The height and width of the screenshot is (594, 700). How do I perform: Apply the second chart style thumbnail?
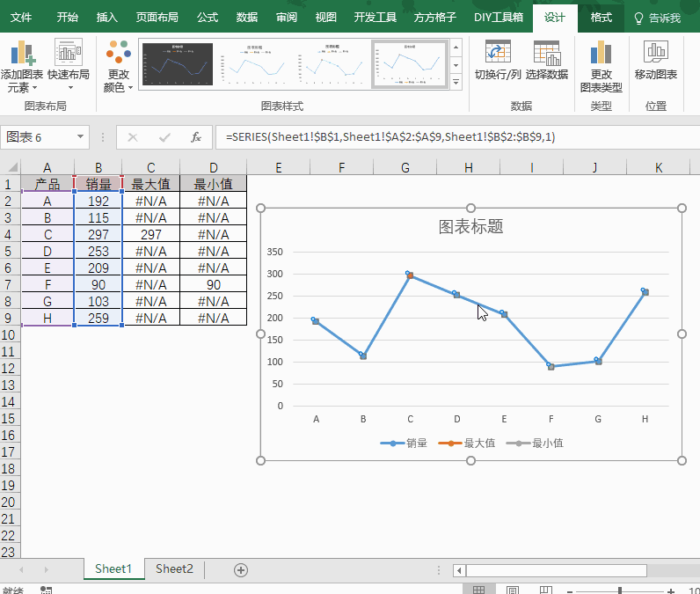(x=253, y=64)
